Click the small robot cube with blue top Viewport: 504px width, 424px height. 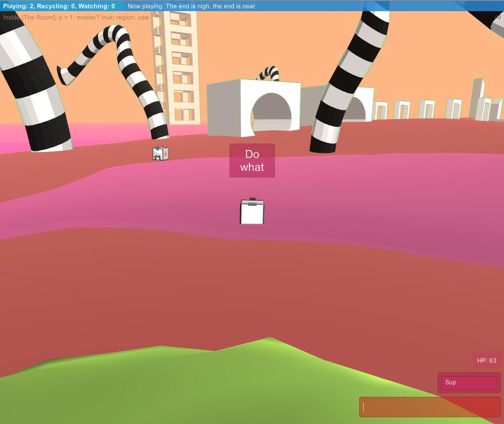coord(160,153)
